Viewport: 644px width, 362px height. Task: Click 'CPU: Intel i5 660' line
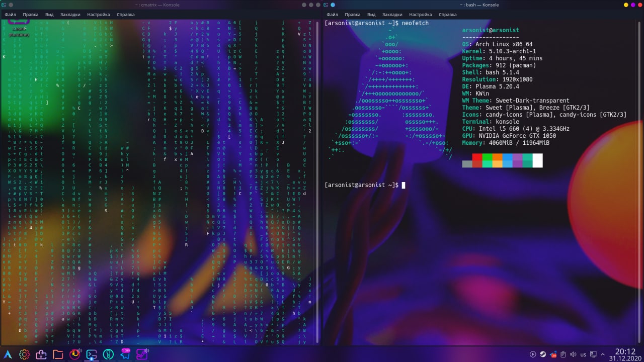(x=516, y=129)
